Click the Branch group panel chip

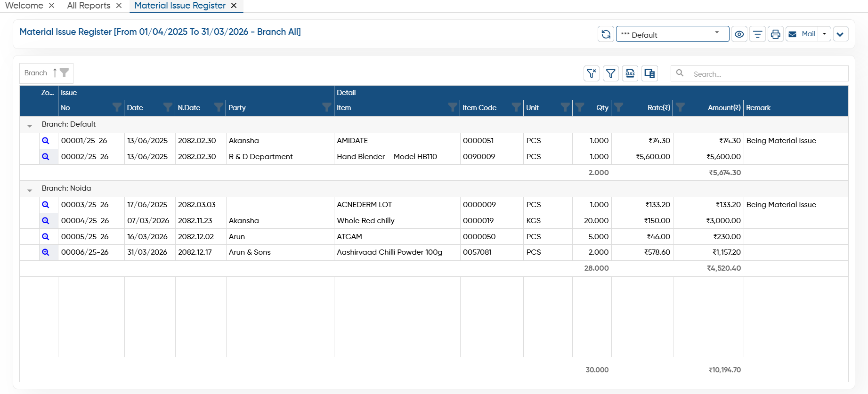(46, 73)
